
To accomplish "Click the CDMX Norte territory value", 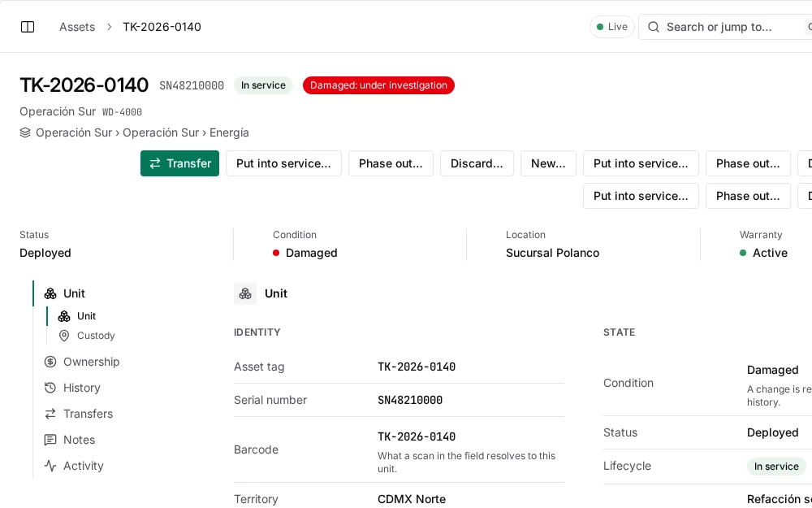I will tap(412, 499).
